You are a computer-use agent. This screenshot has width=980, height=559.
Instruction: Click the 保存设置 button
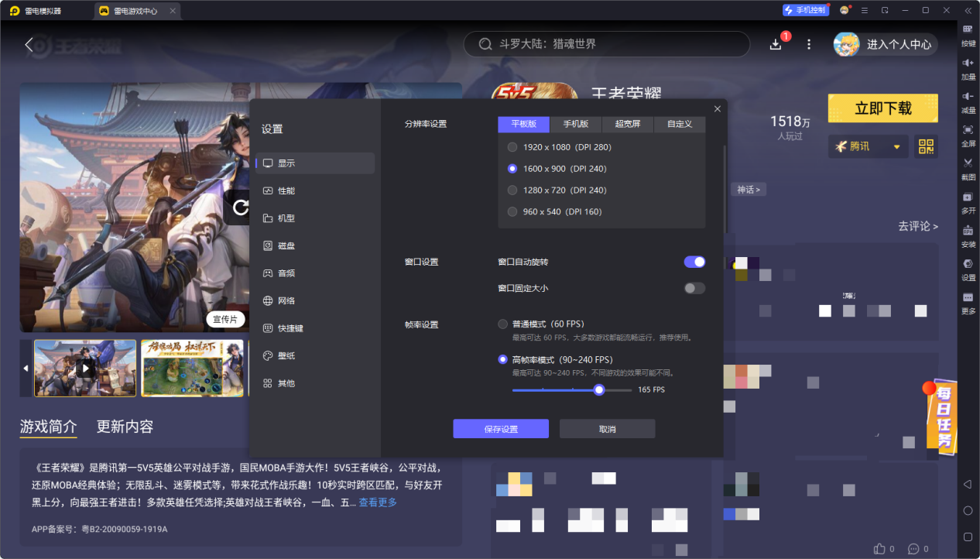click(x=501, y=429)
